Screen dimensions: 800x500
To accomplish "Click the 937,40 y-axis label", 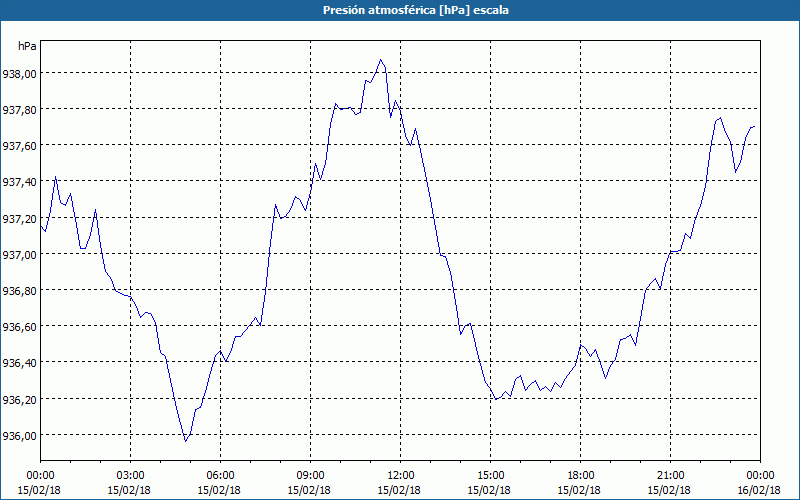I will (x=20, y=182).
